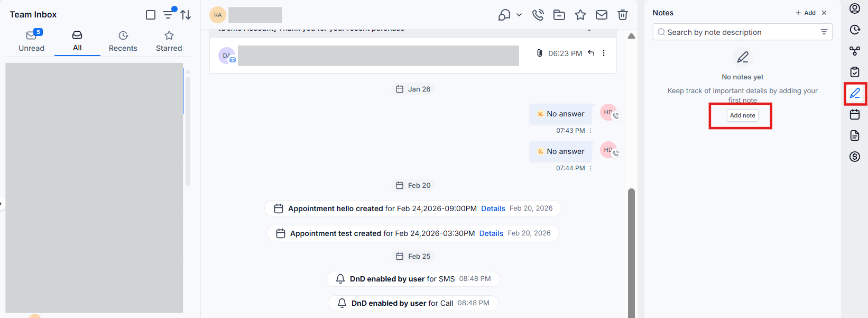Delete the conversation with the trash icon
The width and height of the screenshot is (868, 318).
point(623,15)
